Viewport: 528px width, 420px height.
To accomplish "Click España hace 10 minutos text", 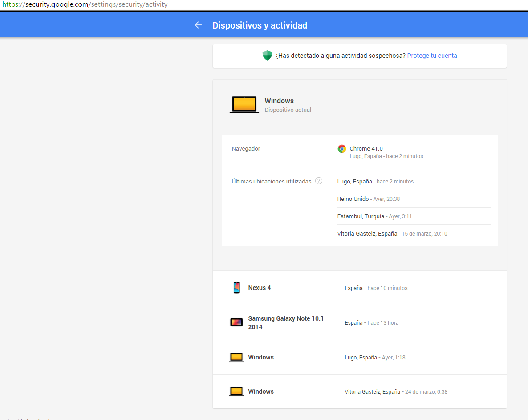I will tap(376, 288).
